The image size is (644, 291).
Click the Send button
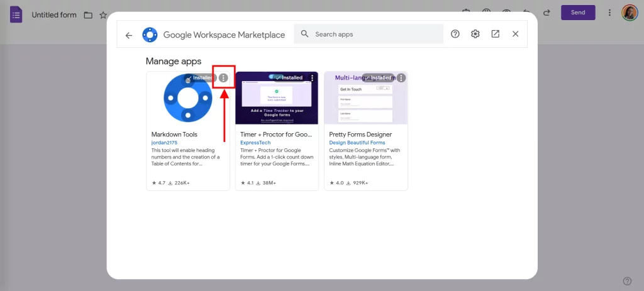(578, 13)
